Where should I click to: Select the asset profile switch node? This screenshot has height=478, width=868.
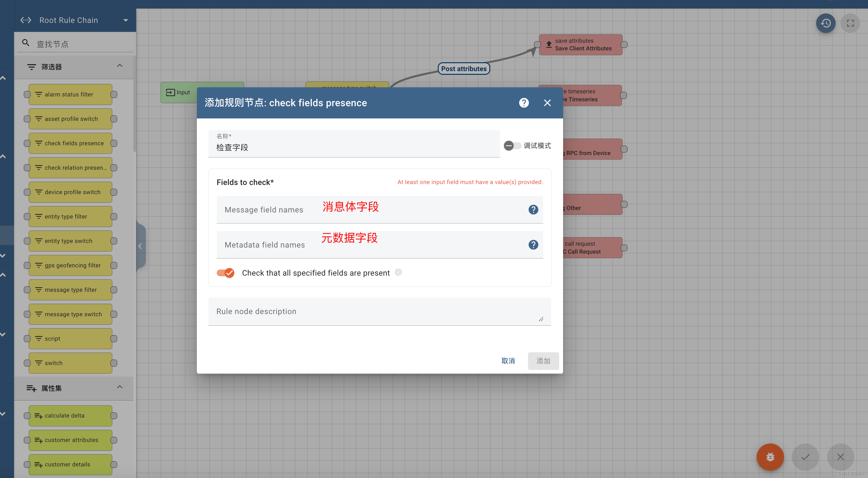click(x=71, y=119)
